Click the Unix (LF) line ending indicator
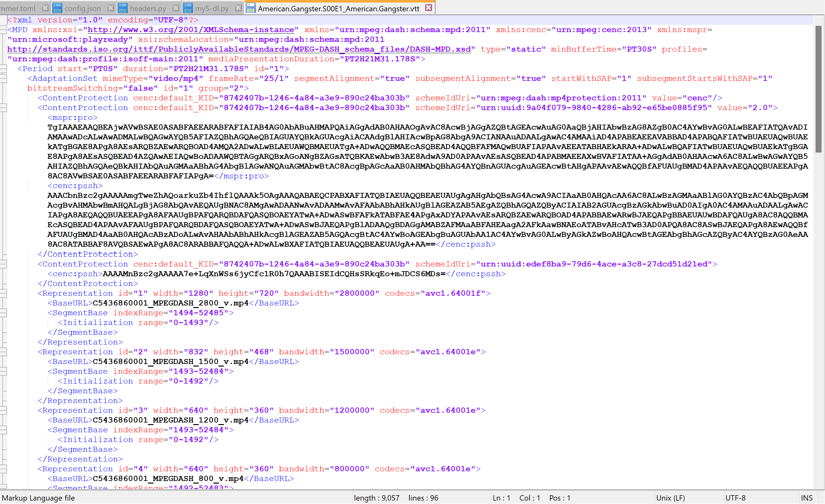Viewport: 825px width, 504px height. coord(670,498)
